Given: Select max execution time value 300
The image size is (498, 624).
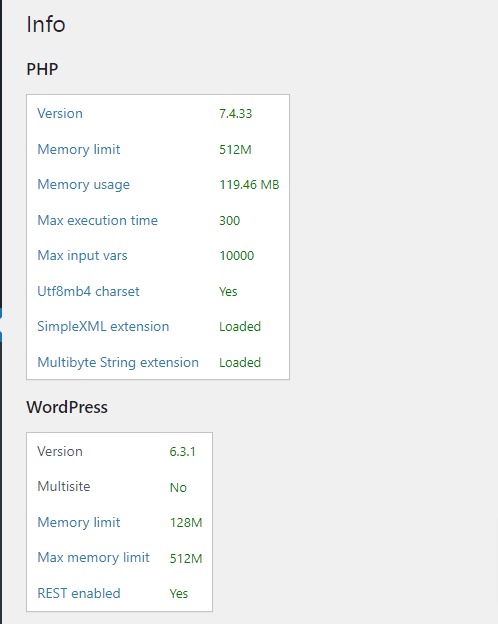Looking at the screenshot, I should [x=229, y=220].
